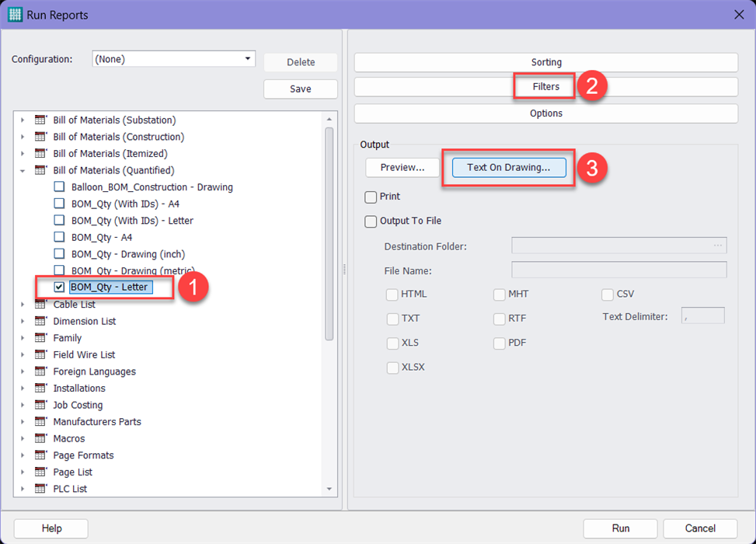The width and height of the screenshot is (756, 544).
Task: Uncheck the BOM_Qty - Letter checkbox
Action: (57, 287)
